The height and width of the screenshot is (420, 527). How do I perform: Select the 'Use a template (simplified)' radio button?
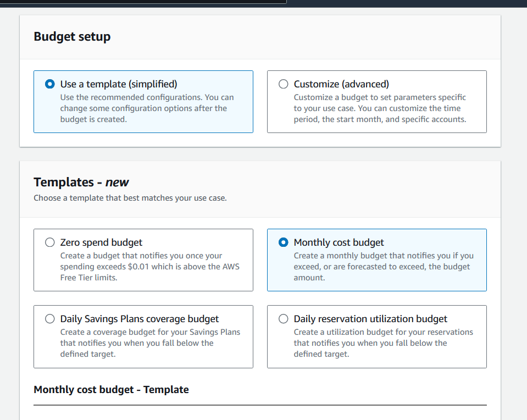50,84
